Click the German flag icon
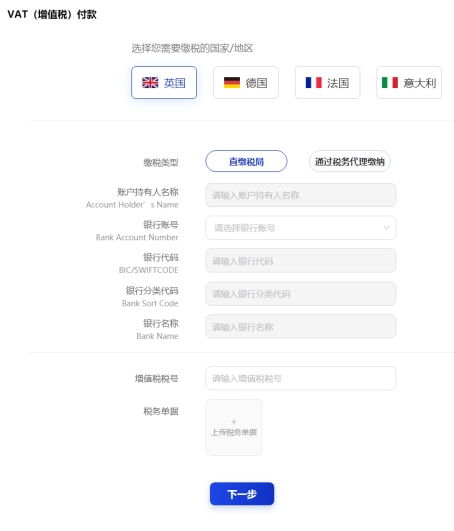The height and width of the screenshot is (531, 454). coord(232,83)
